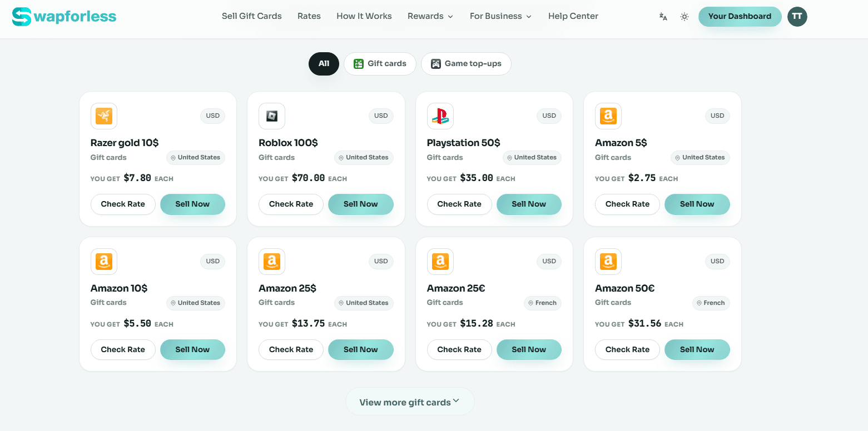Check Rate for Amazon 5$
The height and width of the screenshot is (431, 868).
click(x=627, y=204)
